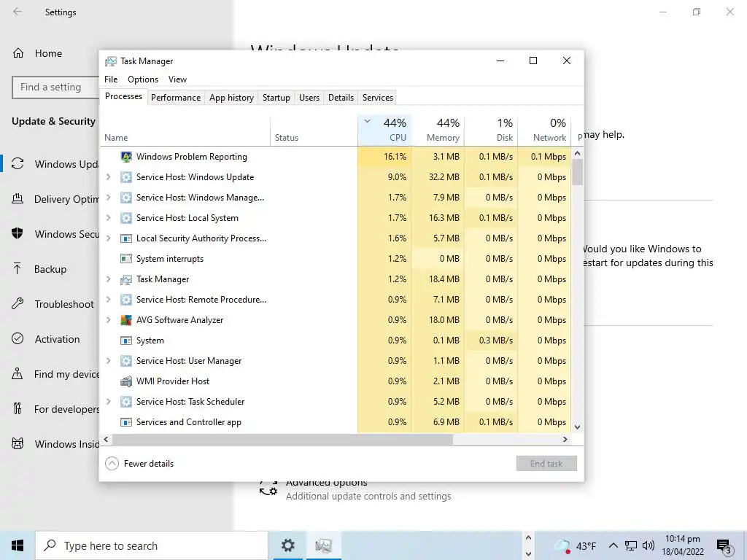
Task: Expand Service Host: Windows Update process group
Action: 109,177
